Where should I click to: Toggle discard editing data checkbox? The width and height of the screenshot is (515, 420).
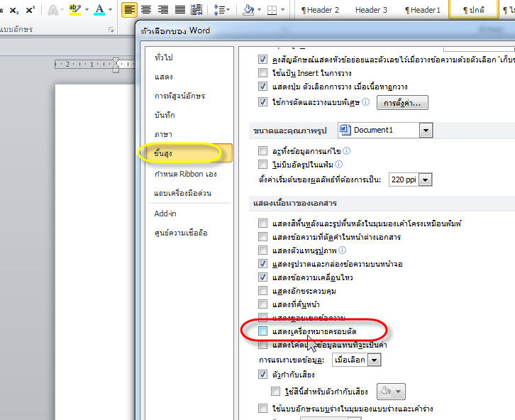(x=262, y=150)
